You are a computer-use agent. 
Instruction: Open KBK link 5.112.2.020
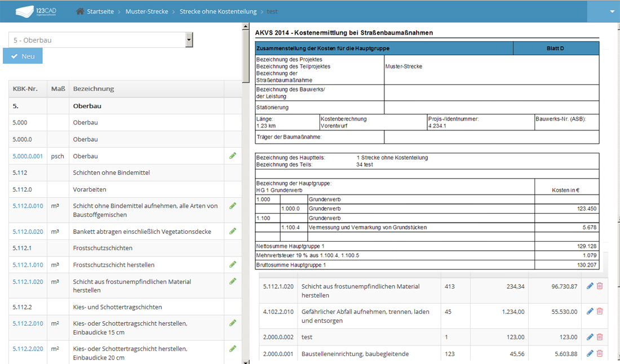point(28,349)
